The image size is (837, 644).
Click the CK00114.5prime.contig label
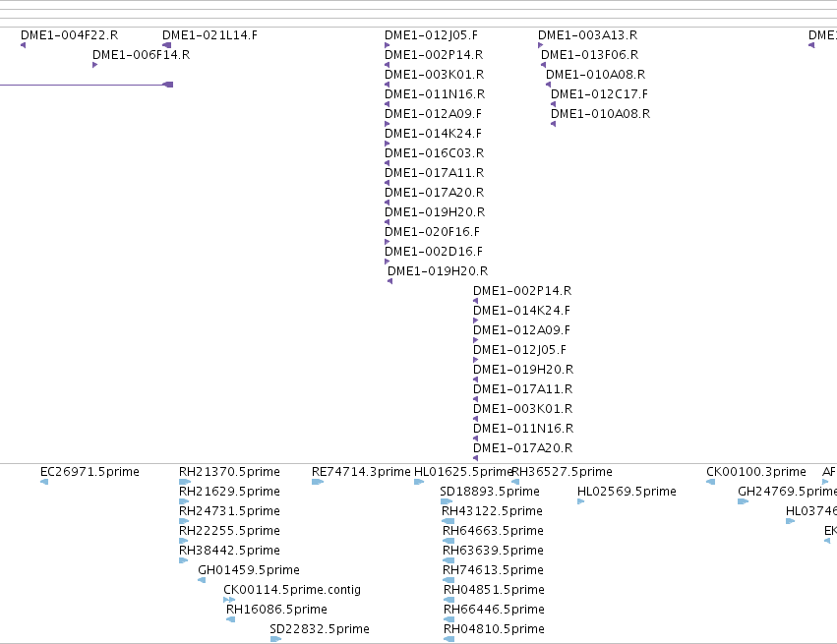tap(292, 590)
